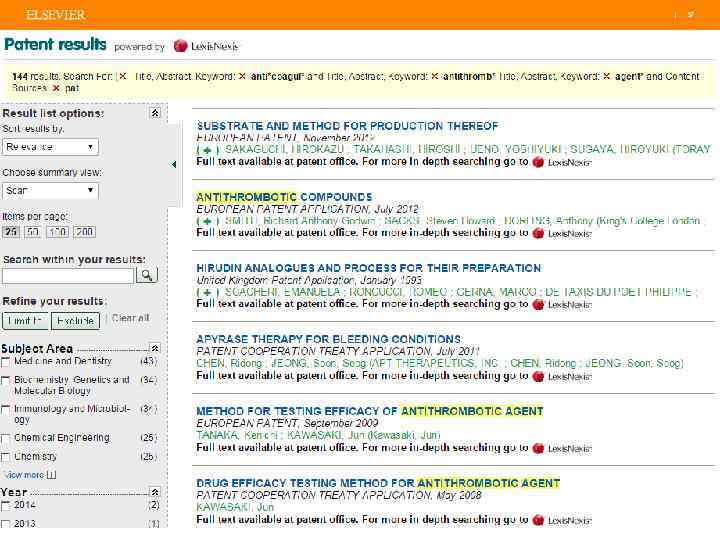
Task: Click the Elsevier logo in orange header
Action: click(56, 15)
